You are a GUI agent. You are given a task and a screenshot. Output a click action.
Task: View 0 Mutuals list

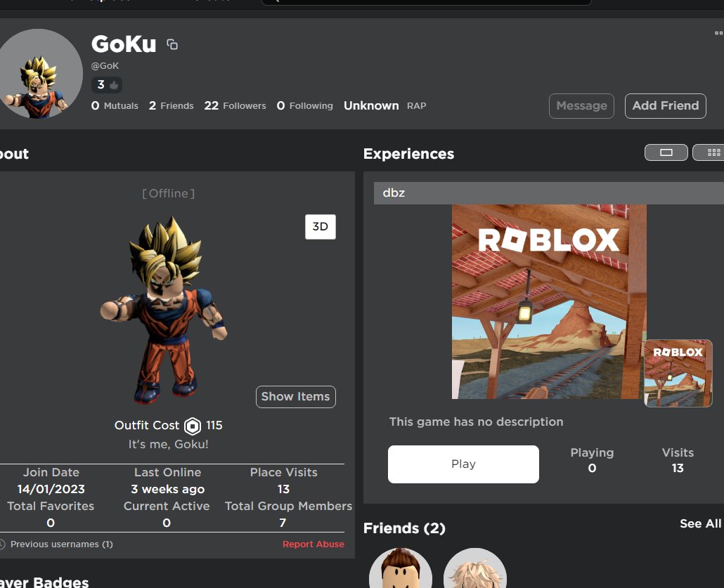point(115,105)
